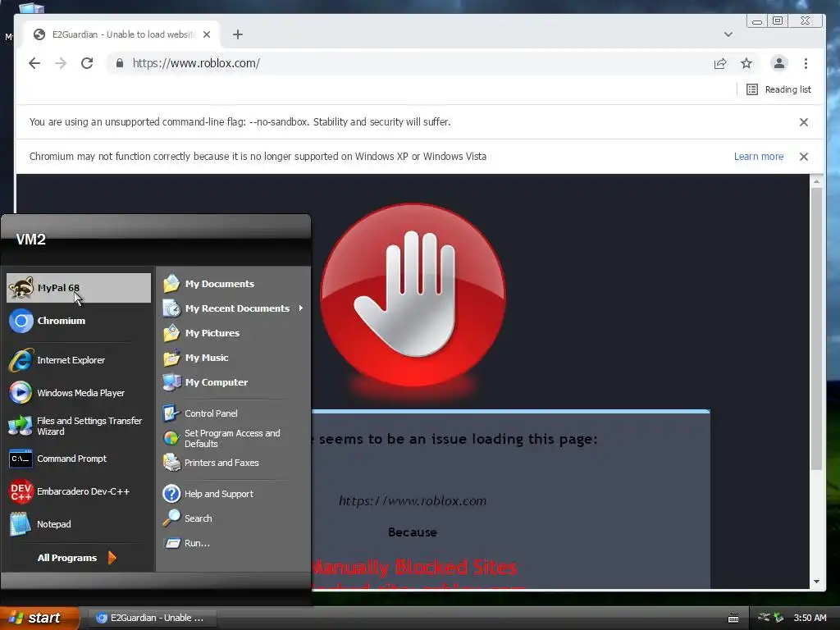This screenshot has height=630, width=840.
Task: Open MyPal 68 from the Start menu
Action: pos(79,288)
